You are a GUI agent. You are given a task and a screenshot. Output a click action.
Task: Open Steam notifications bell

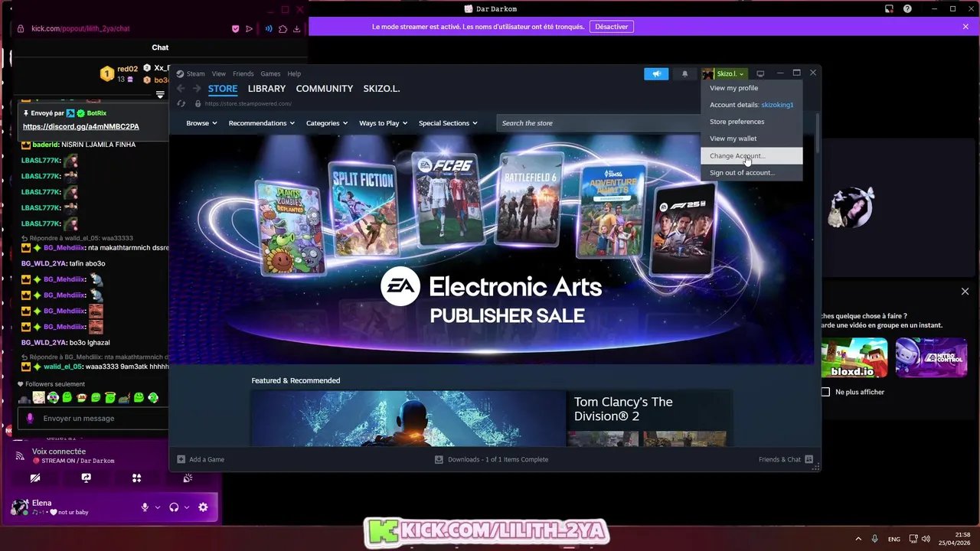pyautogui.click(x=684, y=73)
